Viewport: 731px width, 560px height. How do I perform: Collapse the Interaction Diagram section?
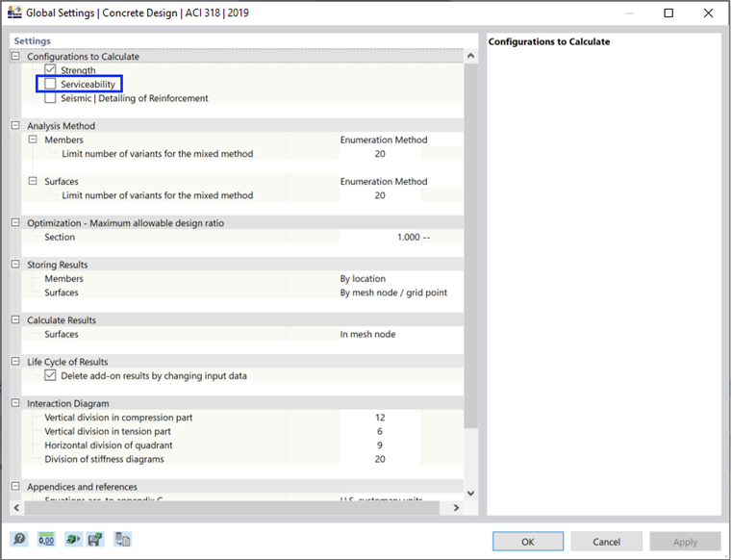15,403
